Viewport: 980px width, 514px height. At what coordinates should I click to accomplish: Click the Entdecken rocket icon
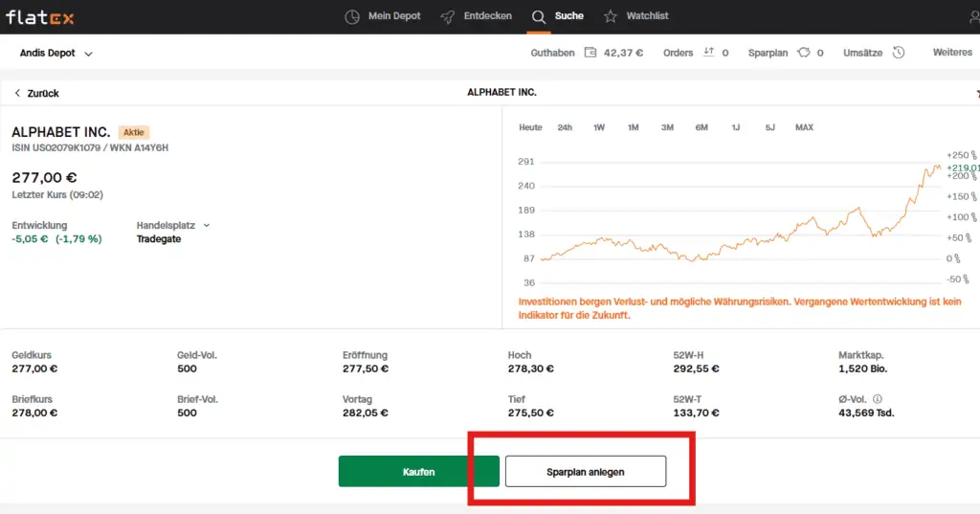[x=447, y=16]
